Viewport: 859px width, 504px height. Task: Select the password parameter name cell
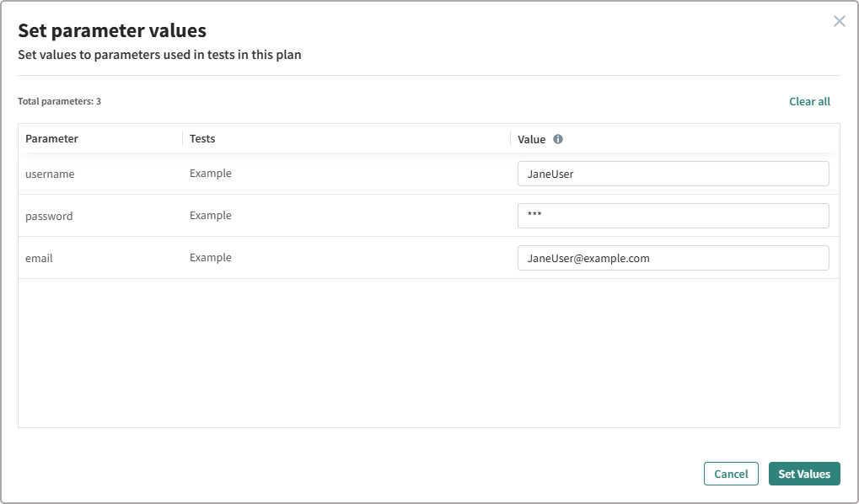pyautogui.click(x=49, y=217)
